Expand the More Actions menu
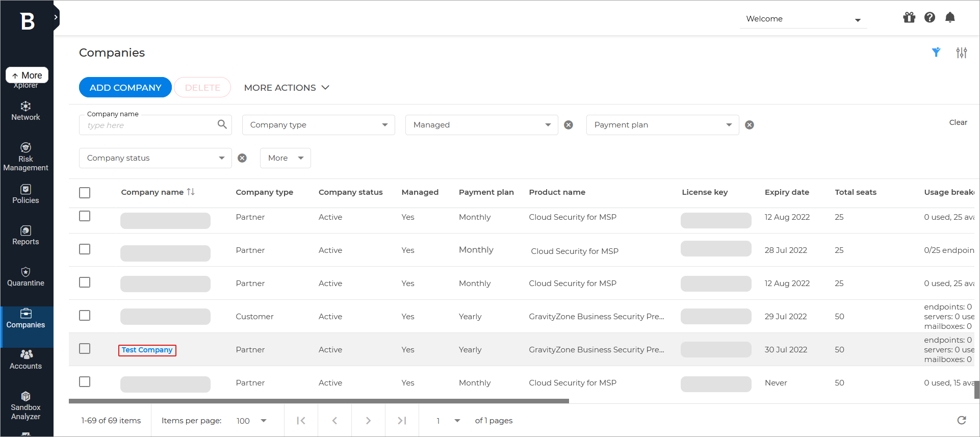 [x=287, y=88]
